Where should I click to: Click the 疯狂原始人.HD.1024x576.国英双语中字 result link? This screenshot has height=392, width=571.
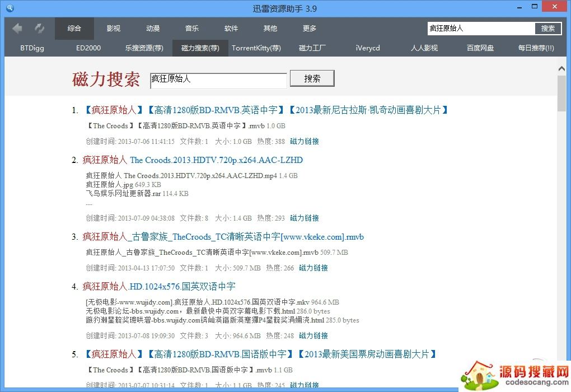pos(159,287)
